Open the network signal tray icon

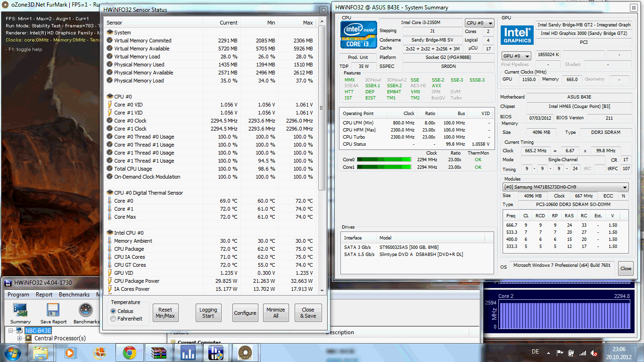pyautogui.click(x=583, y=353)
